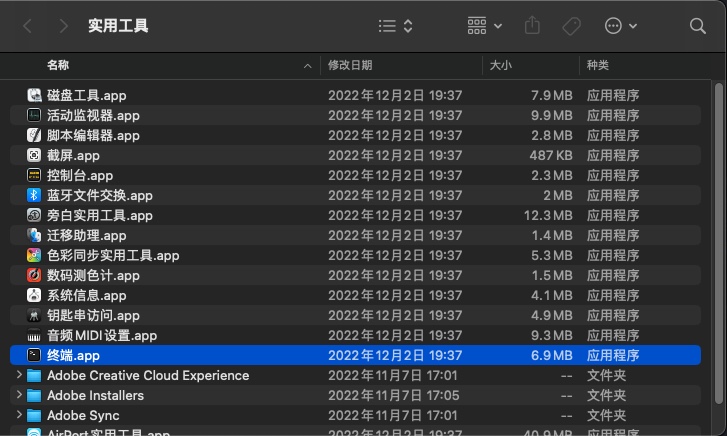Viewport: 727px width, 436px height.
Task: Sort by the 名称 column header
Action: (x=58, y=65)
